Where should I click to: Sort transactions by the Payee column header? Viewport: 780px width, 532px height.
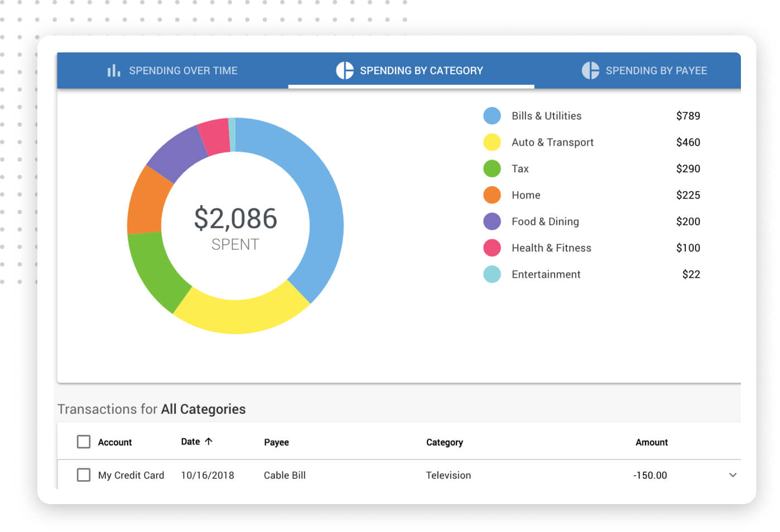click(276, 442)
